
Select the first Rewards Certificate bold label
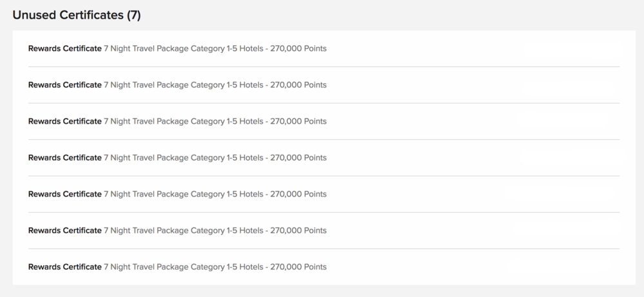pyautogui.click(x=64, y=48)
